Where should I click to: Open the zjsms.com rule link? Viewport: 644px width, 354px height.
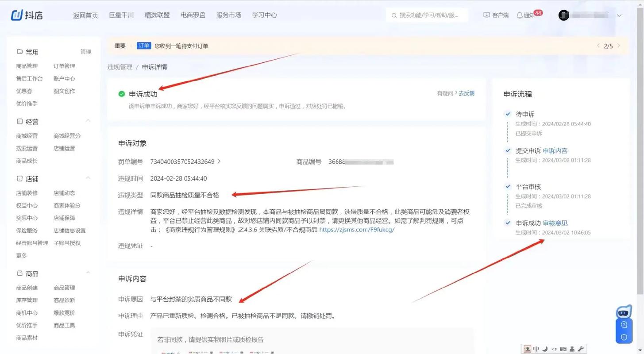tap(357, 230)
